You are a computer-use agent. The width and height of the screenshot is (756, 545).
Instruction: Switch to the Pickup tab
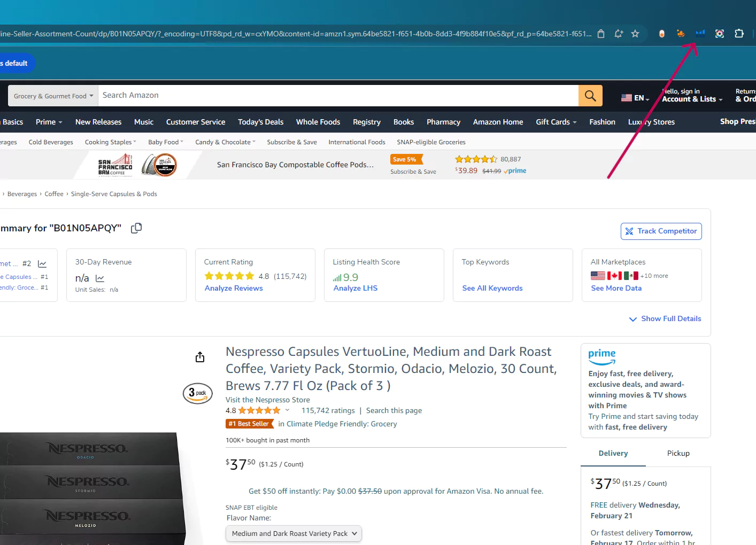tap(678, 453)
